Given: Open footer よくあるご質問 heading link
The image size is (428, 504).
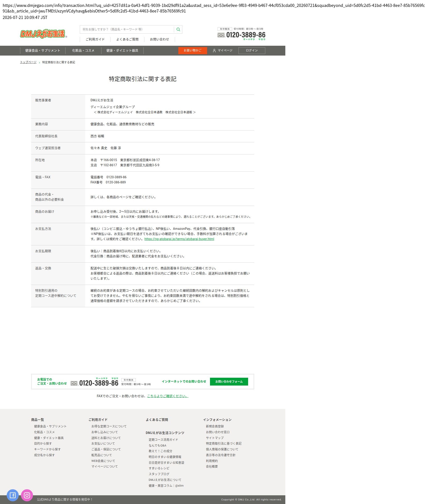Looking at the screenshot, I should click(x=157, y=420).
